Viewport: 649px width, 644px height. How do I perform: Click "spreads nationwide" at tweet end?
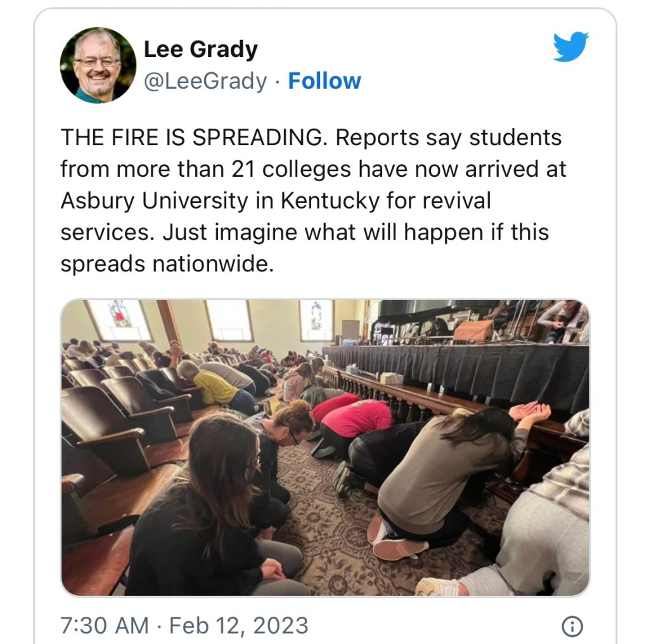tap(167, 263)
